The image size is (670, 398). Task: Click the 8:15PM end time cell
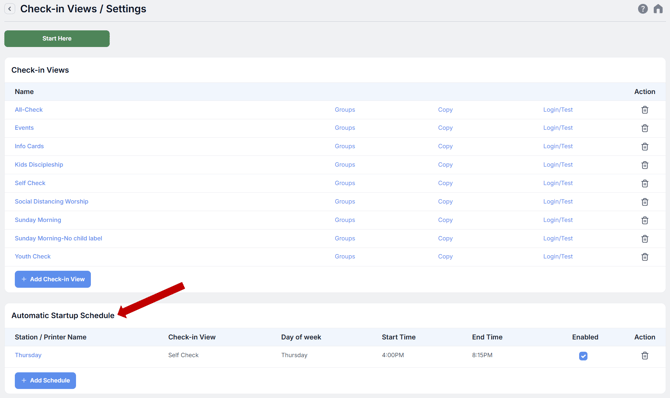(482, 355)
